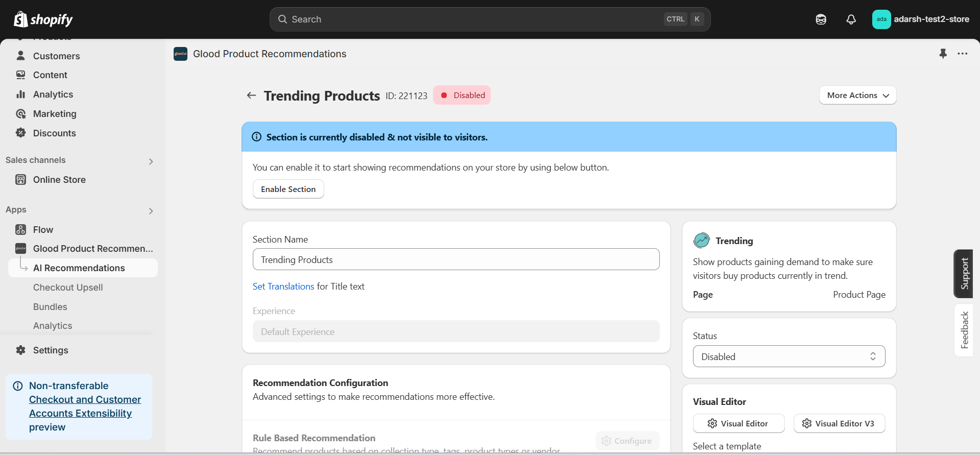Open the More Actions dropdown
The height and width of the screenshot is (455, 980).
(x=857, y=95)
